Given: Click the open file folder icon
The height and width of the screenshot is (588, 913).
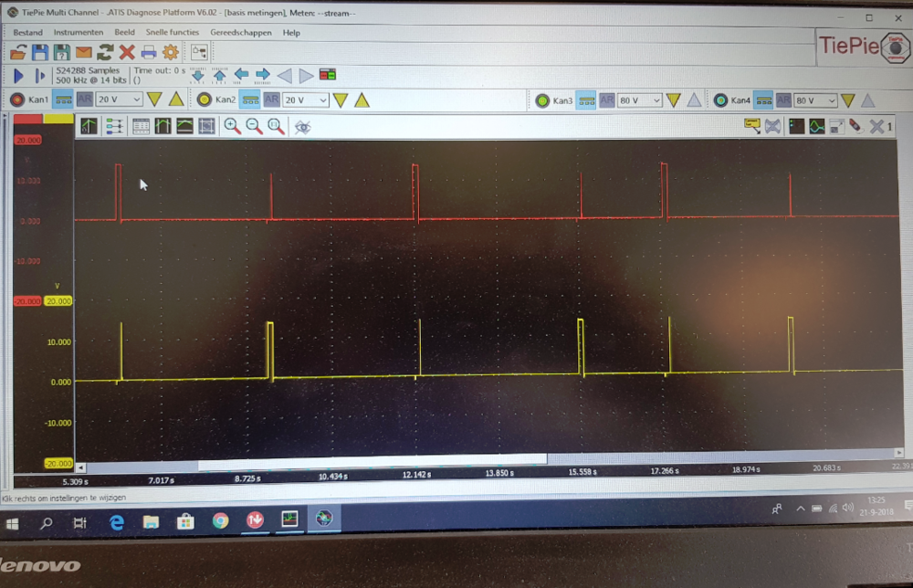Looking at the screenshot, I should [18, 52].
